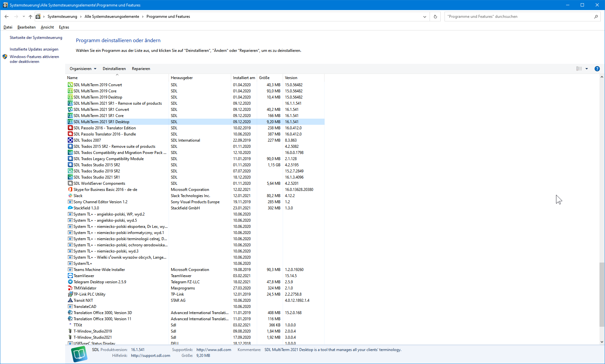The width and height of the screenshot is (605, 364).
Task: Select the TranslateCAD entry
Action: pyautogui.click(x=196, y=307)
